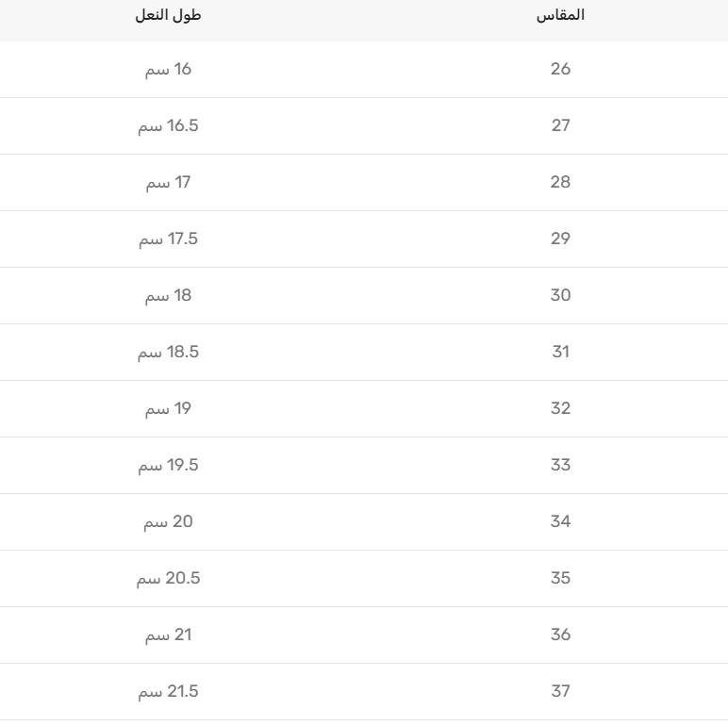Select size 37 cell

[560, 691]
